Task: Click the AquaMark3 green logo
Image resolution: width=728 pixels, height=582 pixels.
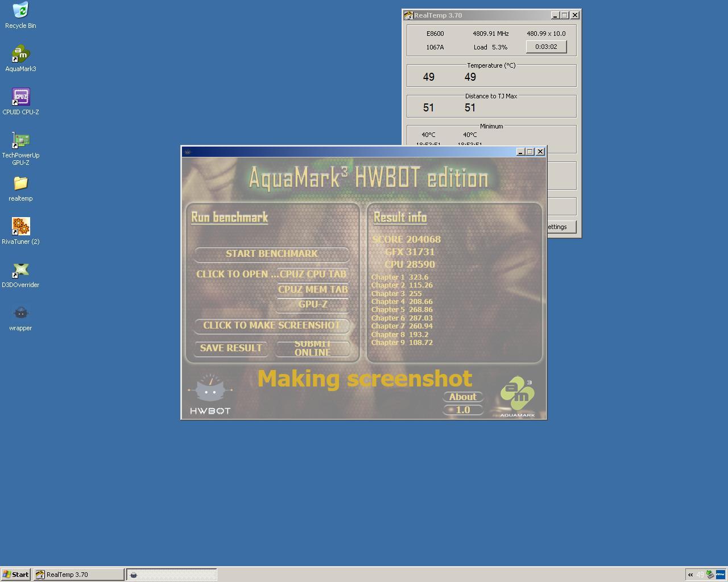Action: click(x=518, y=396)
